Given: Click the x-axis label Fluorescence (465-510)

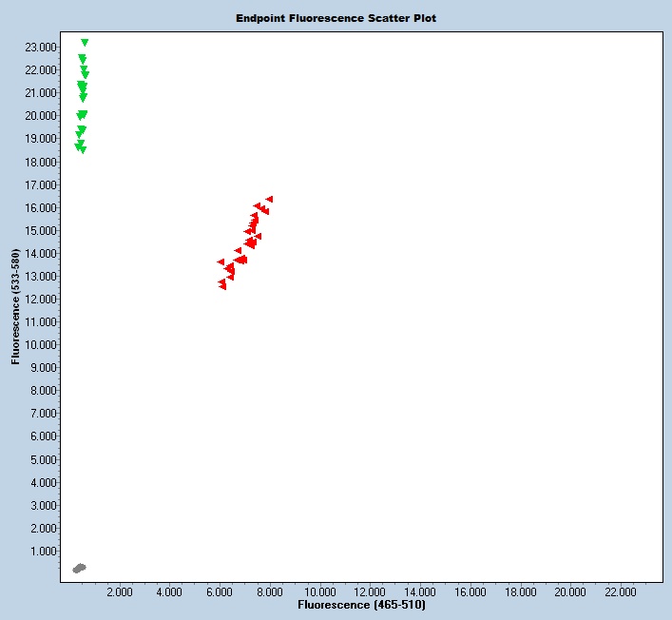Looking at the screenshot, I should pyautogui.click(x=361, y=605).
